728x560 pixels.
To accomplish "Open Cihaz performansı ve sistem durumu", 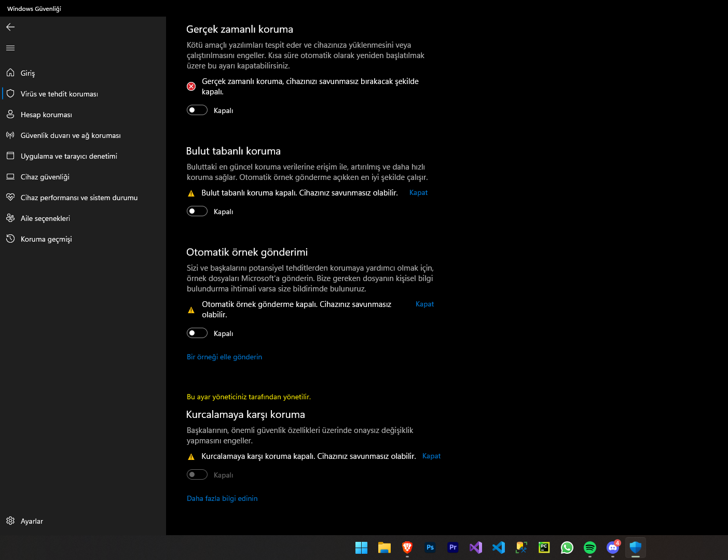I will (x=83, y=198).
